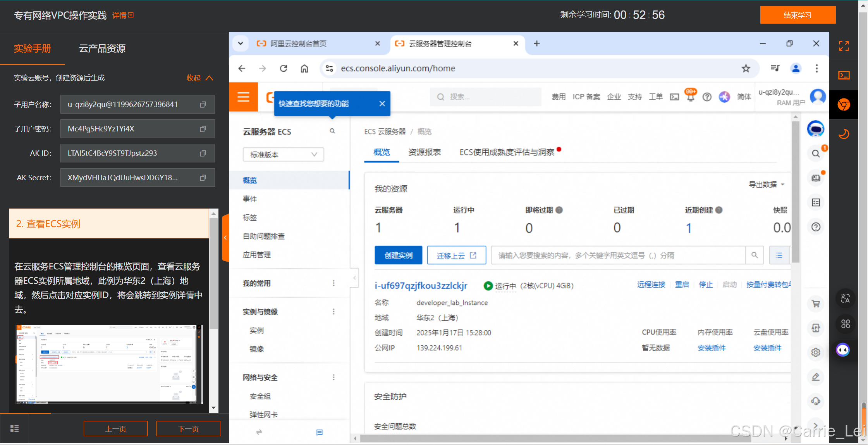The width and height of the screenshot is (868, 445).
Task: Open the orange hamburger console menu
Action: pyautogui.click(x=243, y=97)
